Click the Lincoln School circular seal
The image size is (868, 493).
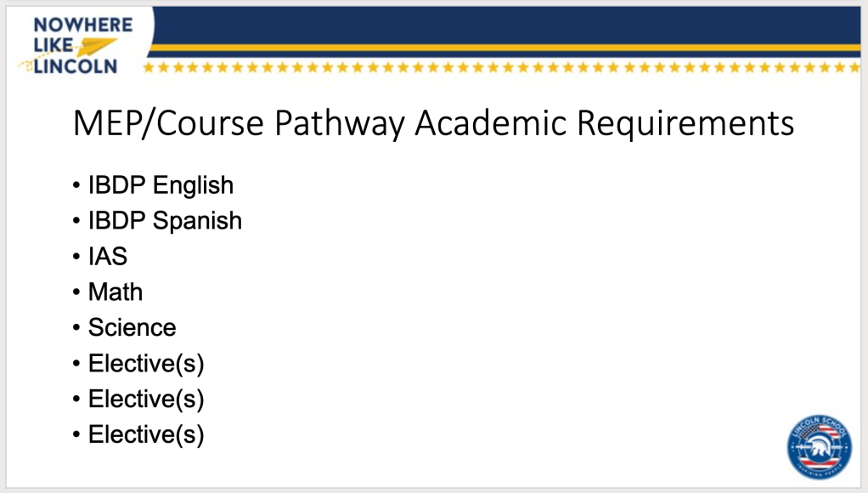[x=820, y=451]
